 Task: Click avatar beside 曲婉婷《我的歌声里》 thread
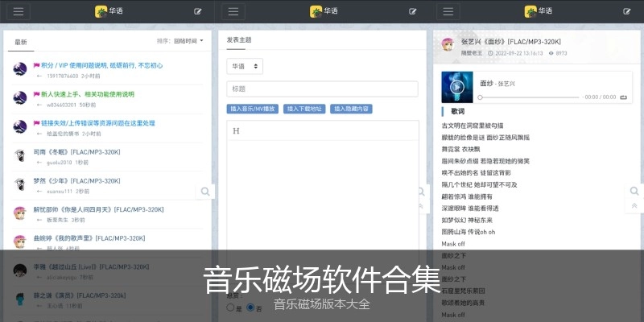click(19, 242)
